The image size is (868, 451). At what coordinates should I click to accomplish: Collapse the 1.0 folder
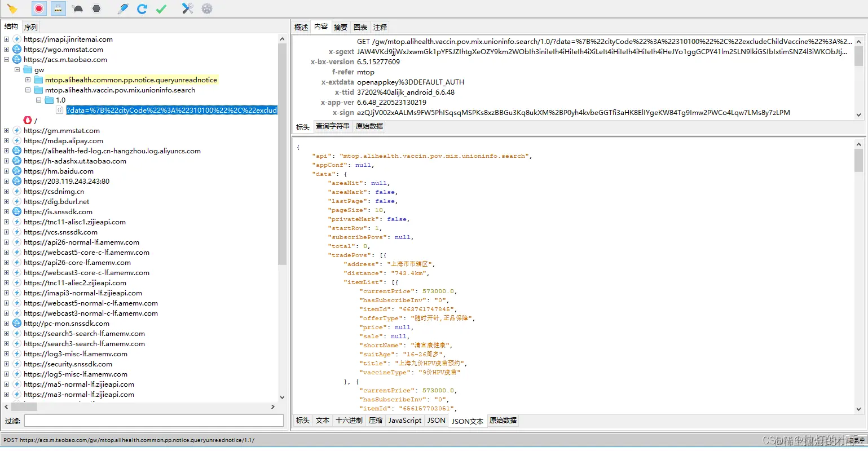tap(38, 100)
